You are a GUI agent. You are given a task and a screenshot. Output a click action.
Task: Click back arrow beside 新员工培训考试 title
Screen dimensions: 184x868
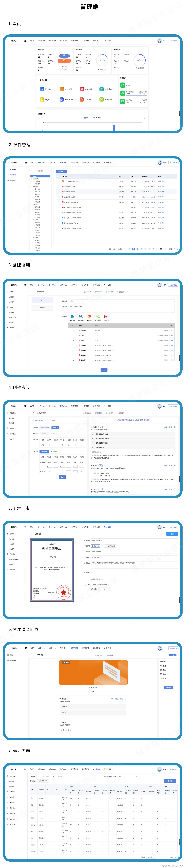[x=33, y=413]
